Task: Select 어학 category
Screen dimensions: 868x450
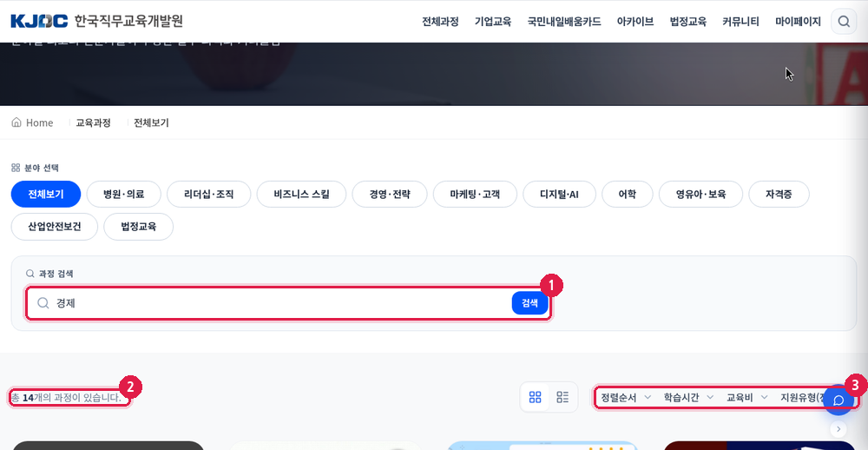Action: 628,194
